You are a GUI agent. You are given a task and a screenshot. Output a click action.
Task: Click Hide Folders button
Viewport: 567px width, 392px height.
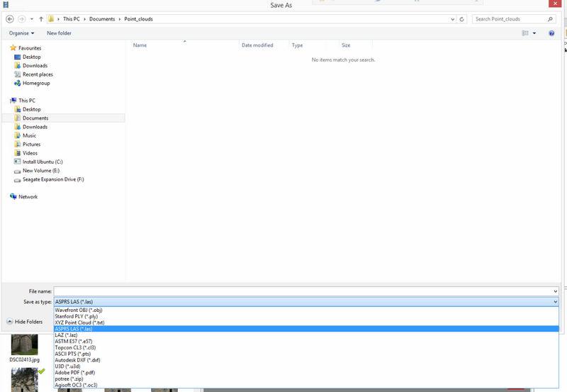point(25,322)
